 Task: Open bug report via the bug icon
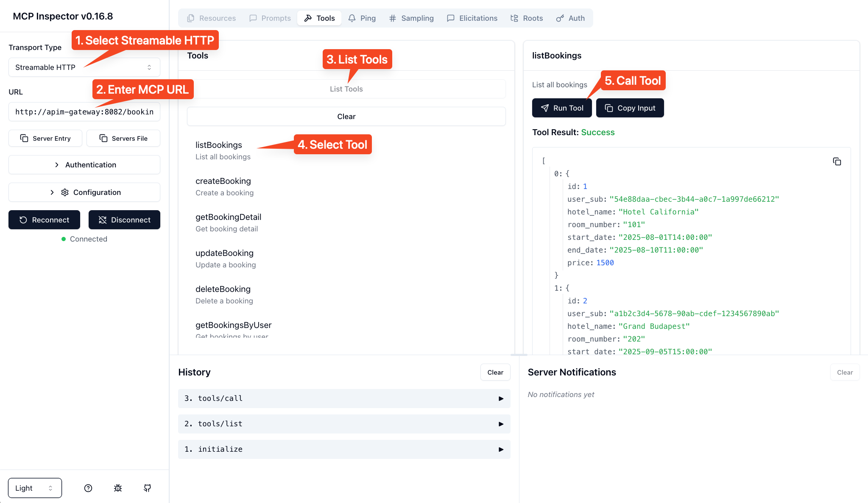coord(117,488)
